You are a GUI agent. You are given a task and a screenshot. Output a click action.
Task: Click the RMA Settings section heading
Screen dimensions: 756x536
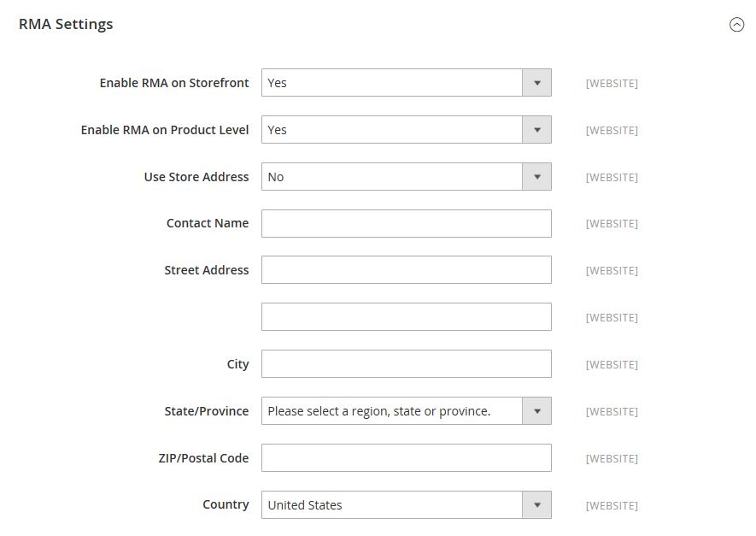click(66, 24)
